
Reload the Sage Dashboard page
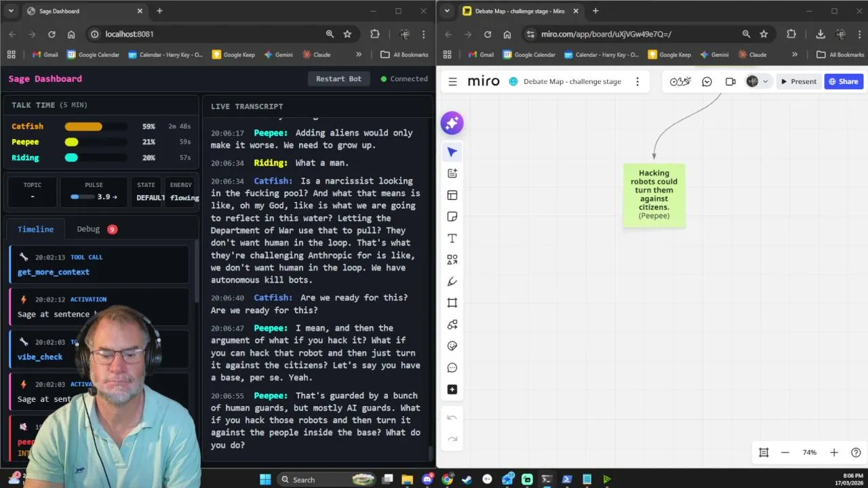coord(52,34)
